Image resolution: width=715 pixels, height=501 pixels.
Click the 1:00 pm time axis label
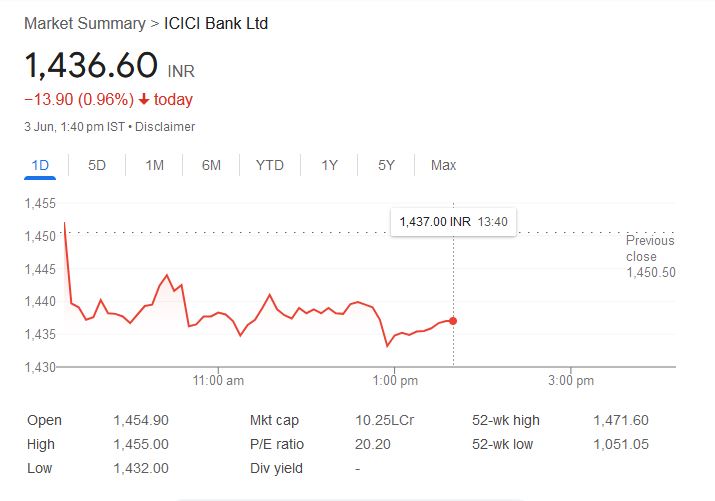[396, 381]
